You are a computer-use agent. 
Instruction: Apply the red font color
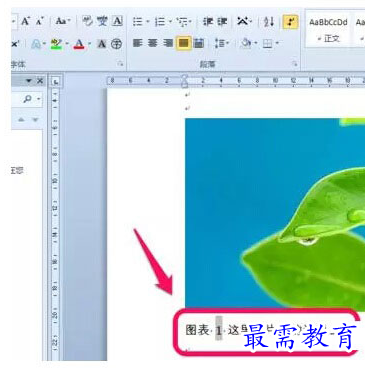(x=79, y=44)
